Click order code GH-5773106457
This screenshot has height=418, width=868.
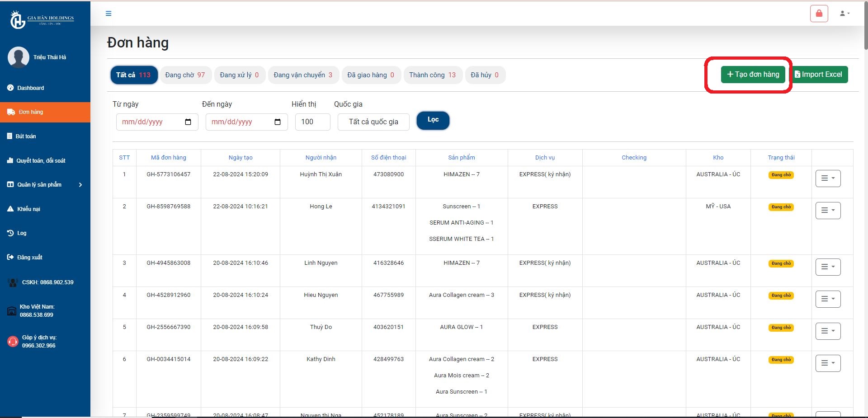pos(169,174)
